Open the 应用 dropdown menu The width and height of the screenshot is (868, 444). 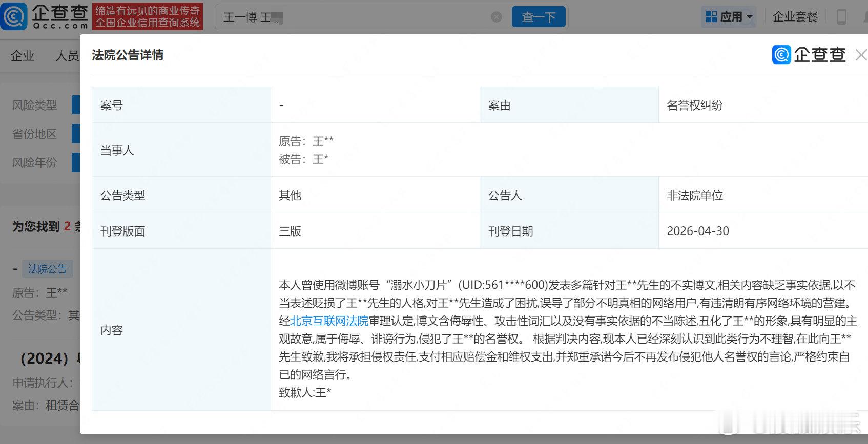coord(729,17)
